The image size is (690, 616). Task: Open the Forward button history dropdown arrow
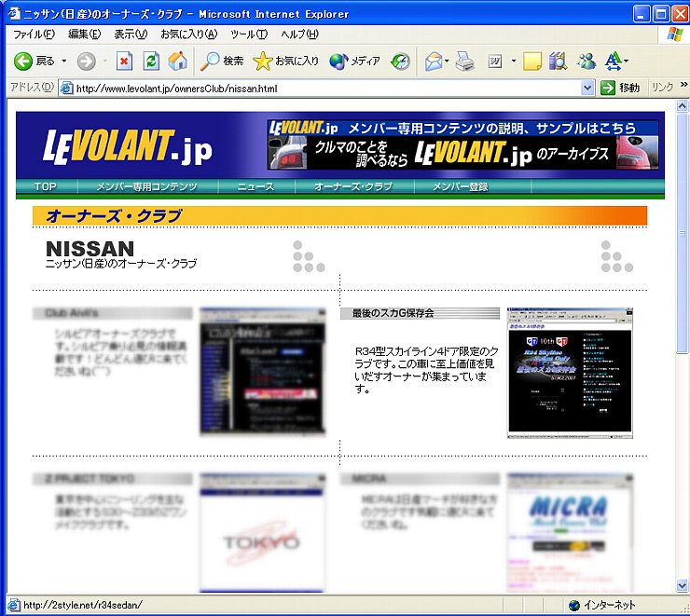pos(104,62)
